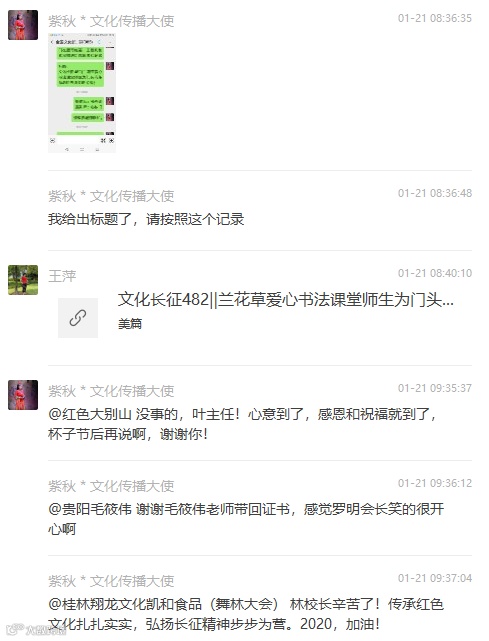Click timestamp 01-21 08:40:10
This screenshot has height=641, width=489.
click(x=435, y=273)
